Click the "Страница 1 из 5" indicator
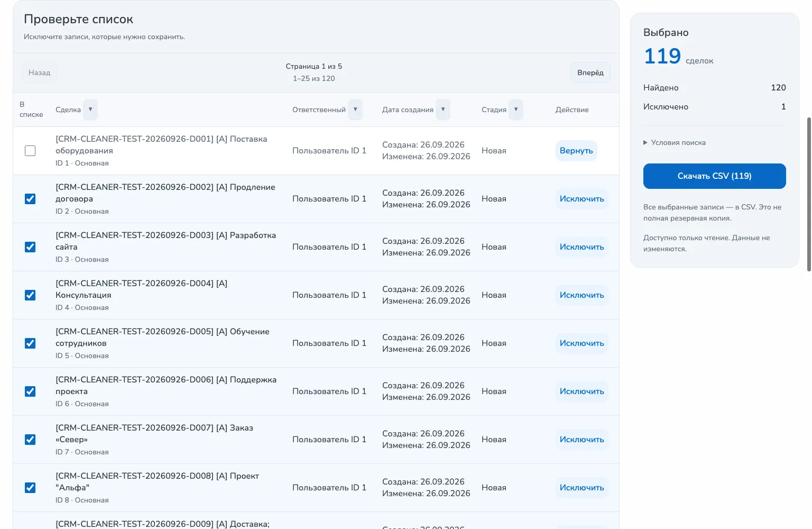Image resolution: width=812 pixels, height=529 pixels. pos(313,66)
